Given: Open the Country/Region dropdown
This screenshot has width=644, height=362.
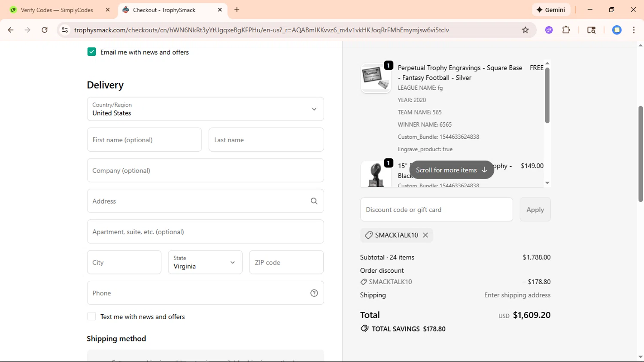Looking at the screenshot, I should [x=205, y=109].
